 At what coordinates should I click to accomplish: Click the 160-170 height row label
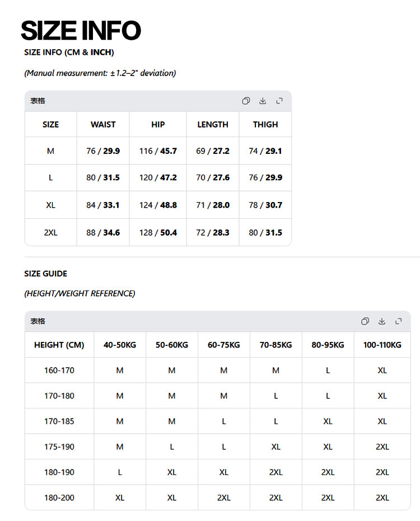(x=59, y=370)
